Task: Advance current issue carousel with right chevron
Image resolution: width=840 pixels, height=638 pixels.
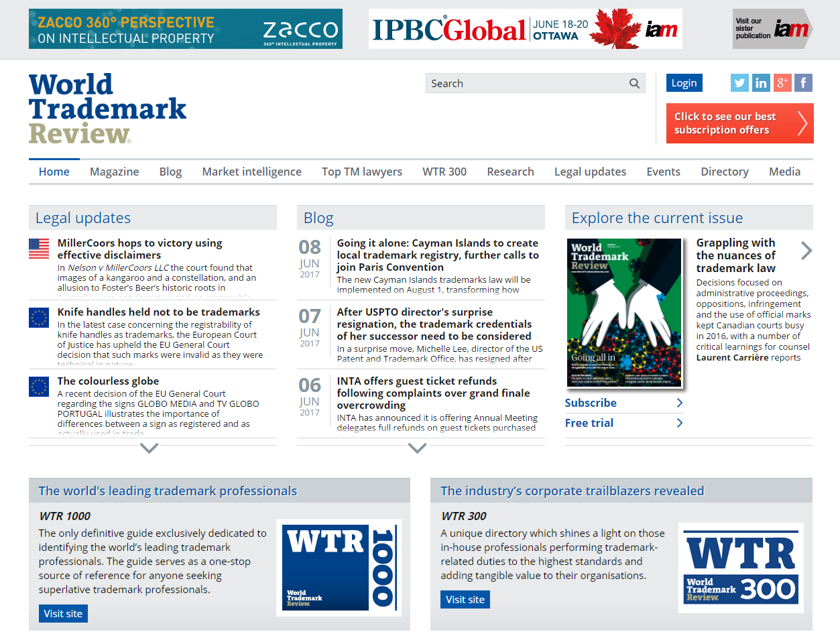Action: [806, 251]
